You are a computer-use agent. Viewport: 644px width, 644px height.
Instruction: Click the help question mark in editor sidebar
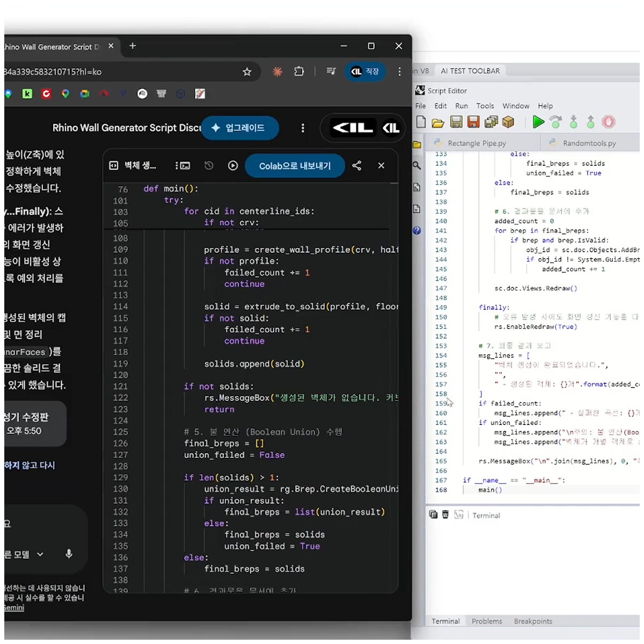click(417, 230)
